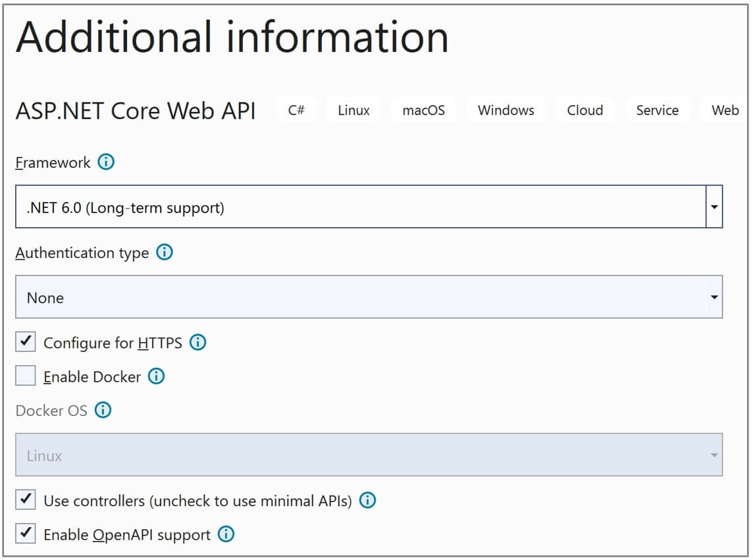This screenshot has height=560, width=753.
Task: Select the .NET 6.0 framework combo box
Action: tap(369, 207)
